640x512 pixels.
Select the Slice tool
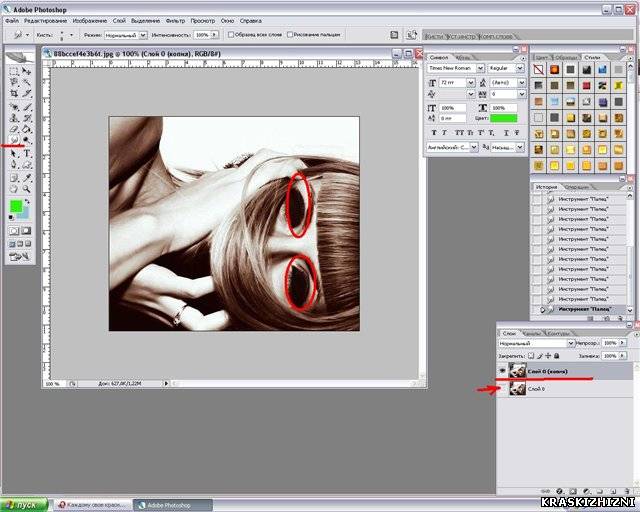point(27,93)
